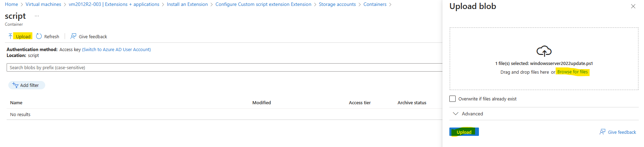Click the Add filter funnel icon
This screenshot has width=644, height=147.
coord(15,85)
